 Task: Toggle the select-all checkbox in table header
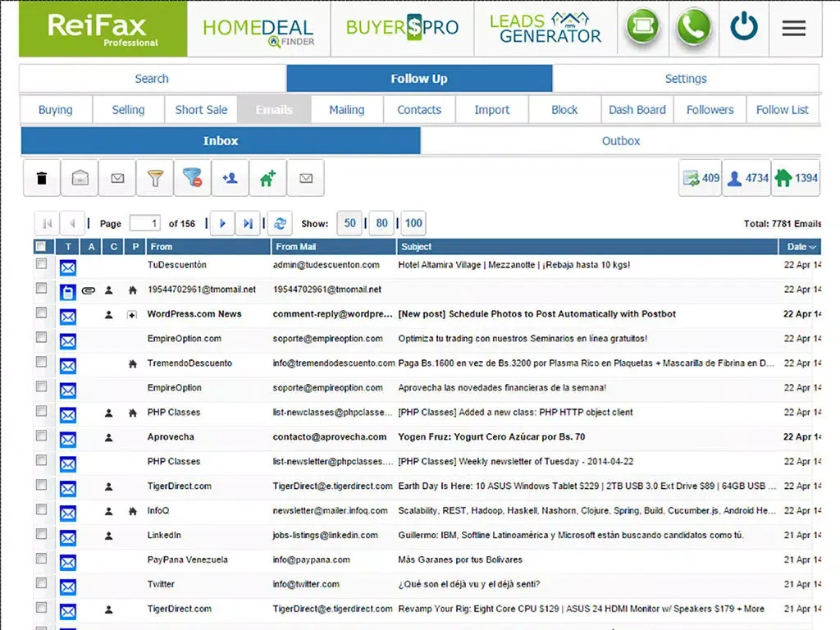pyautogui.click(x=41, y=246)
